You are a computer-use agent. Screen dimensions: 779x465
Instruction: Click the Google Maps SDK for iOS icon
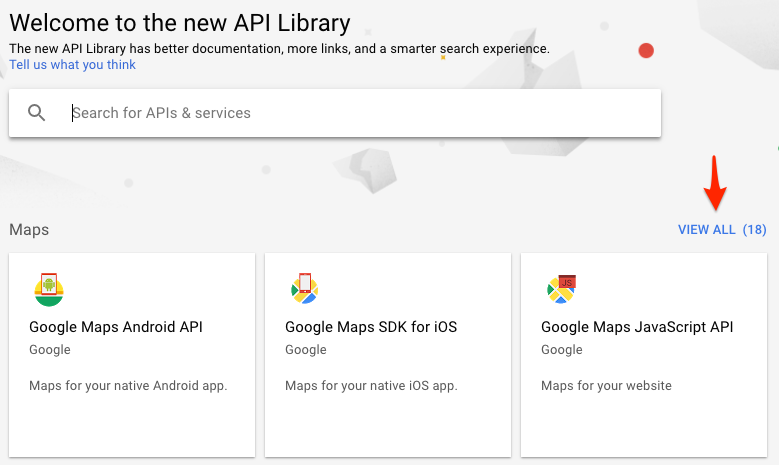pos(305,289)
